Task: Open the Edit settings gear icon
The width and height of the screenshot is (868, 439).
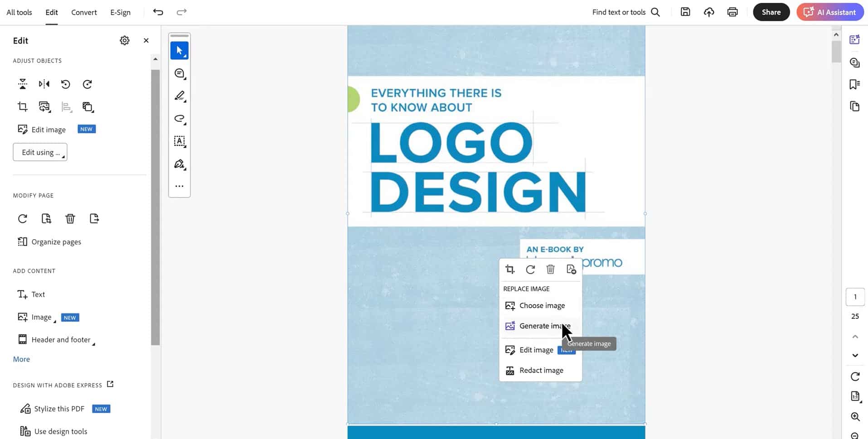Action: 125,41
